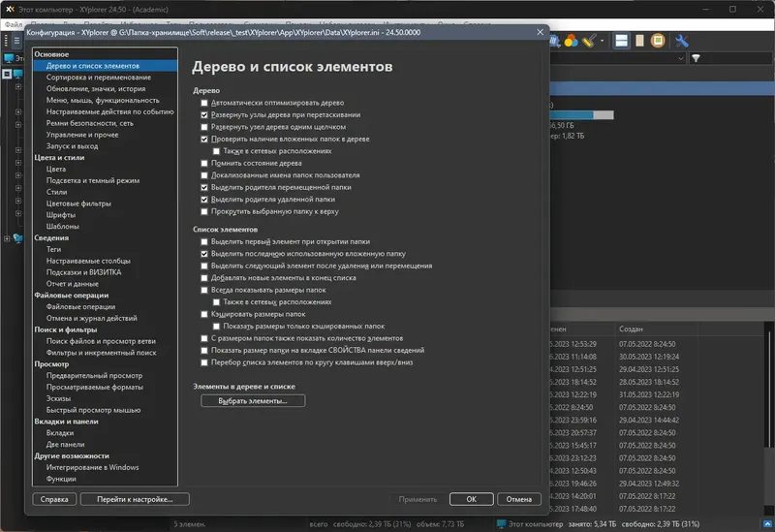Click the network icon in folder tree
Screen dimensions: 775x532
tap(17, 238)
